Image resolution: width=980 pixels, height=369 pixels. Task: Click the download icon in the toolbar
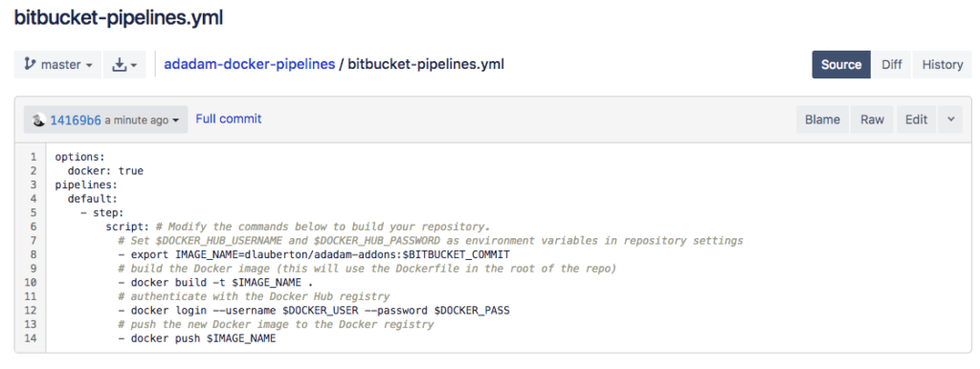coord(119,64)
